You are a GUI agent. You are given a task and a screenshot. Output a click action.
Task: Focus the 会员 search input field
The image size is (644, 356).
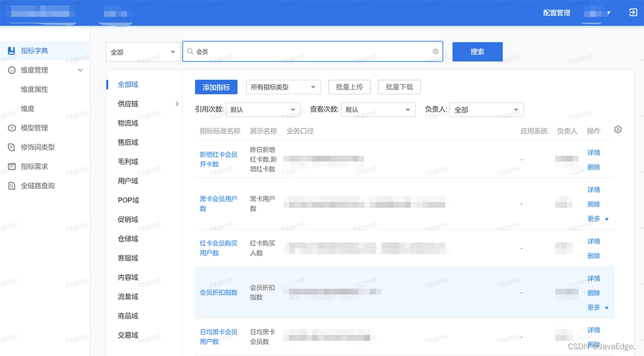click(x=312, y=51)
